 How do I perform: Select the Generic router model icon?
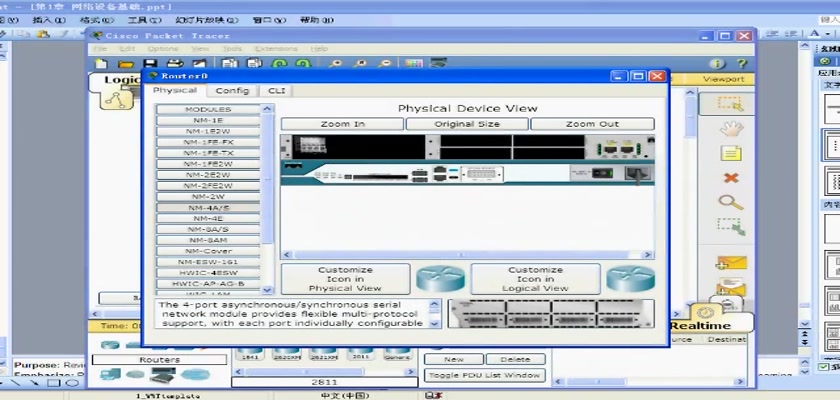point(397,353)
